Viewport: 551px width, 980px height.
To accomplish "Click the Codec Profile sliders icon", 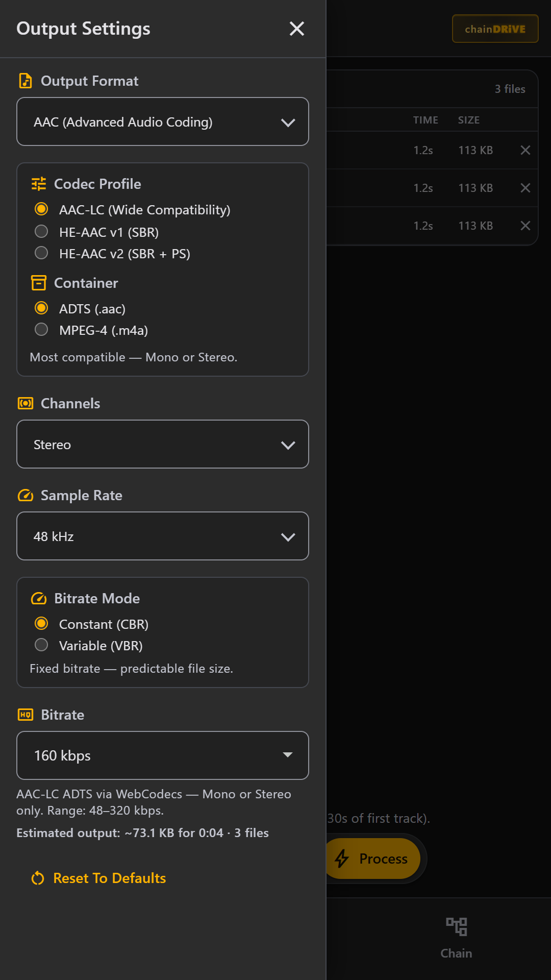I will 39,184.
